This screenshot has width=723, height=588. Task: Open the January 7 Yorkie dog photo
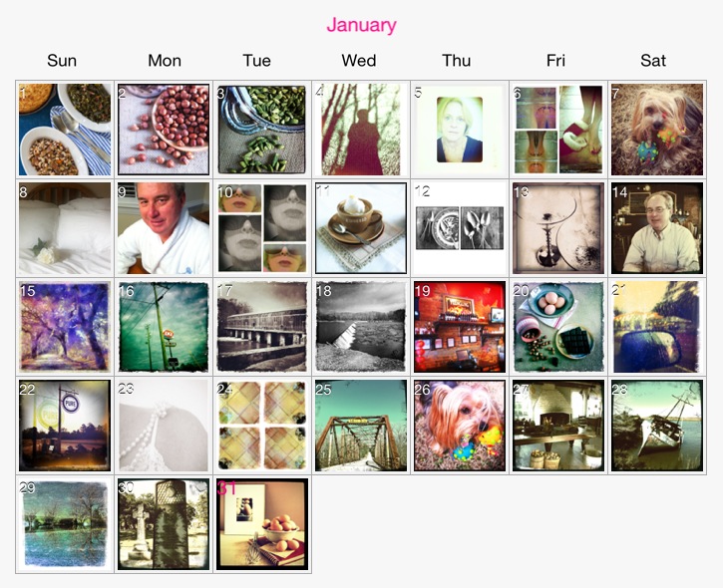pyautogui.click(x=656, y=131)
